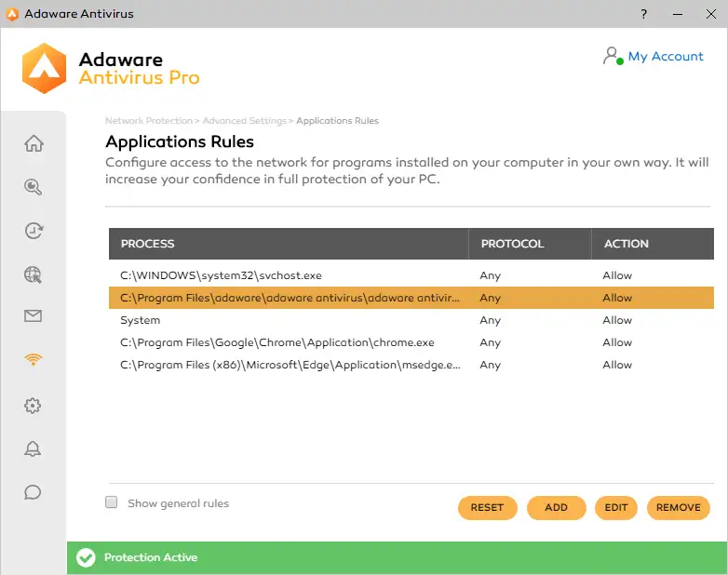This screenshot has width=728, height=575.
Task: Click the EDIT rule button
Action: coord(615,507)
